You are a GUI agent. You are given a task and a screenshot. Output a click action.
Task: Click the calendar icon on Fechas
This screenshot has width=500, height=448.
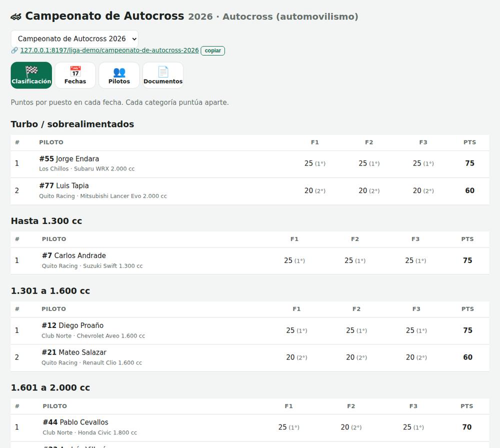click(75, 71)
